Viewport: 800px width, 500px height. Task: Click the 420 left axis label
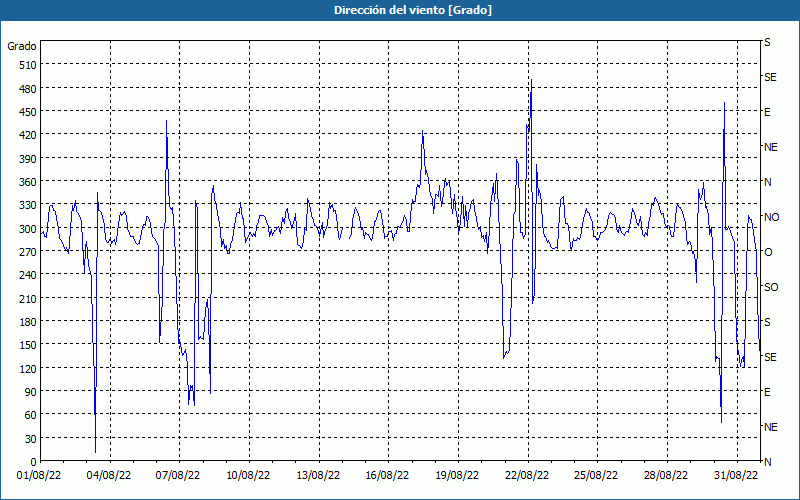(28, 135)
